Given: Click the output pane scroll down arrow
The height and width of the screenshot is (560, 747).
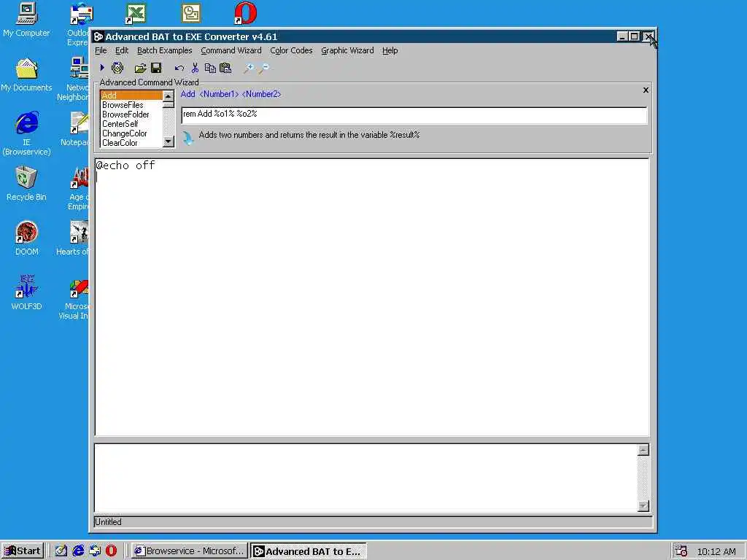Looking at the screenshot, I should pyautogui.click(x=643, y=506).
